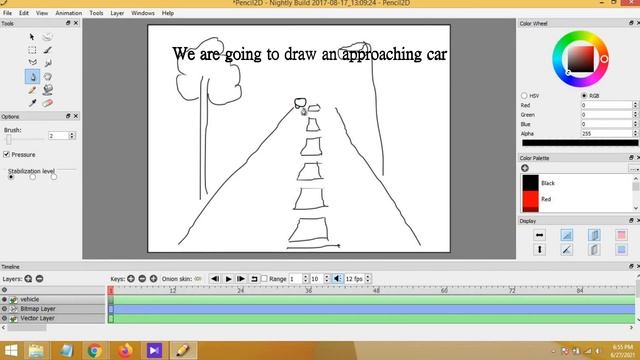Image resolution: width=640 pixels, height=360 pixels.
Task: Click the range start value stepper
Action: pyautogui.click(x=305, y=279)
